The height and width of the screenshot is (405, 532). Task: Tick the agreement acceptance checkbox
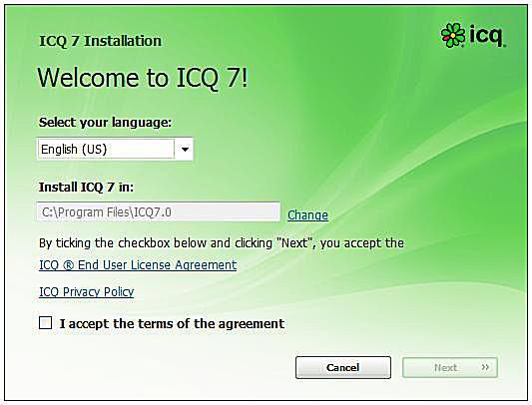(46, 322)
